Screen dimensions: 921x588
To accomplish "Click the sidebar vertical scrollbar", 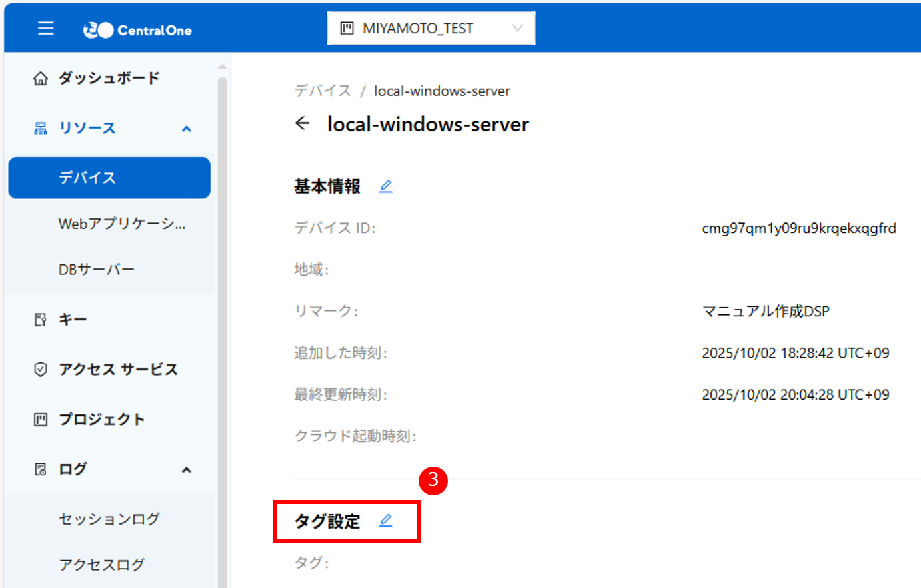I will point(223,266).
